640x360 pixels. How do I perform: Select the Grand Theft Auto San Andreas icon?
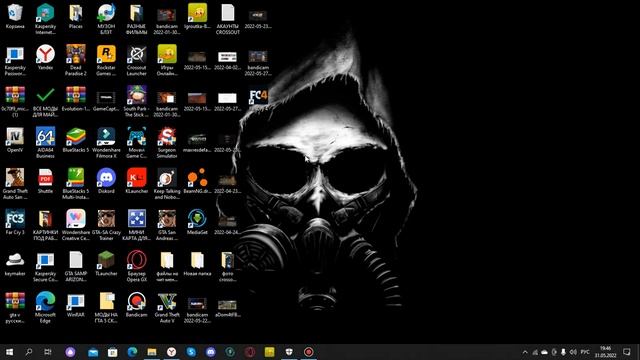coord(15,183)
